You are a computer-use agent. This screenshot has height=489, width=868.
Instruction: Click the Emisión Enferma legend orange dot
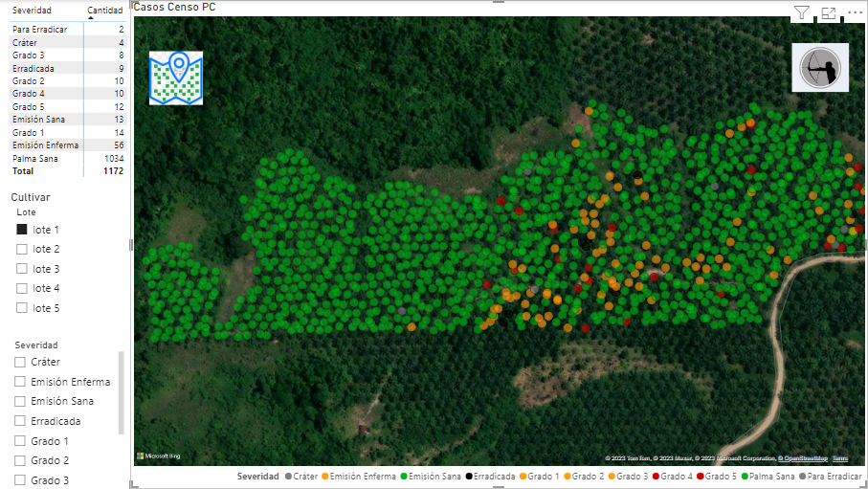coord(325,477)
